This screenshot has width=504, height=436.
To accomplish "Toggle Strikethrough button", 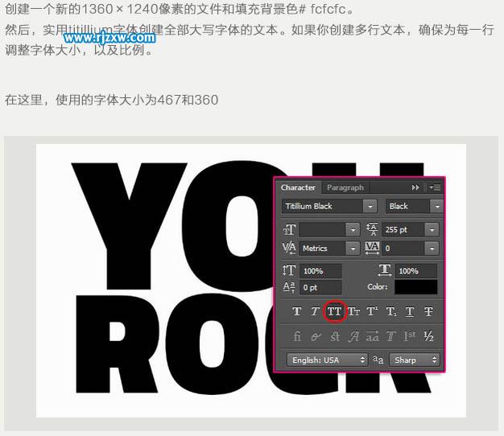I will [x=428, y=311].
